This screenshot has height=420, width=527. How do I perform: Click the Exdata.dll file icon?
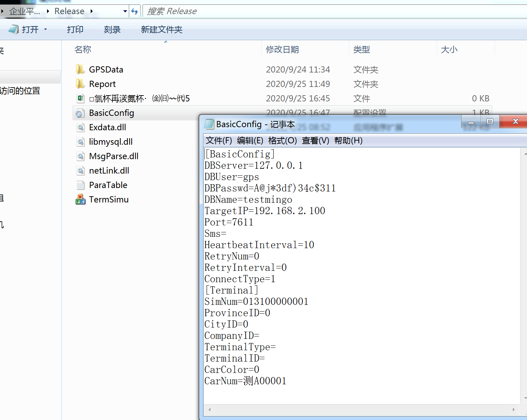pyautogui.click(x=80, y=128)
